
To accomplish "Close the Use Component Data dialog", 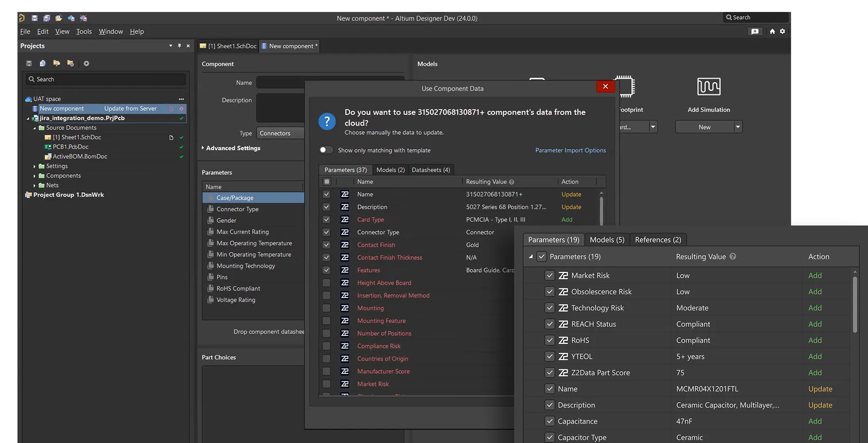I will (x=605, y=86).
